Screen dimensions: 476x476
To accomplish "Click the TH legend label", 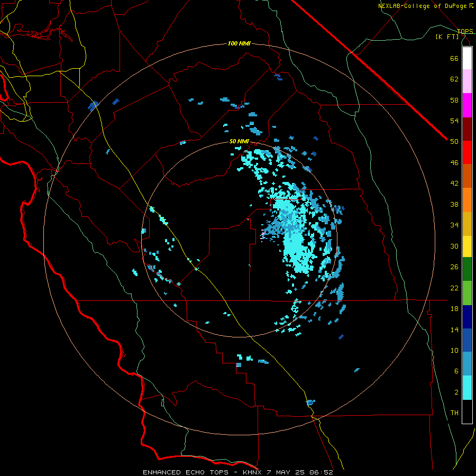I will (454, 413).
